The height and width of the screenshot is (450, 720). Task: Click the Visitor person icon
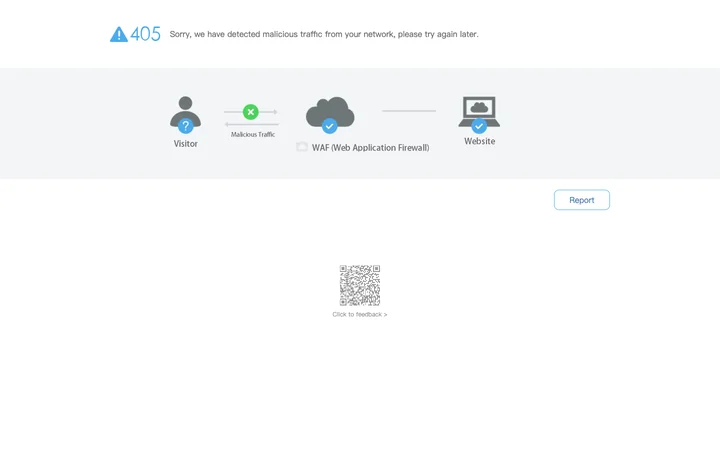tap(186, 114)
